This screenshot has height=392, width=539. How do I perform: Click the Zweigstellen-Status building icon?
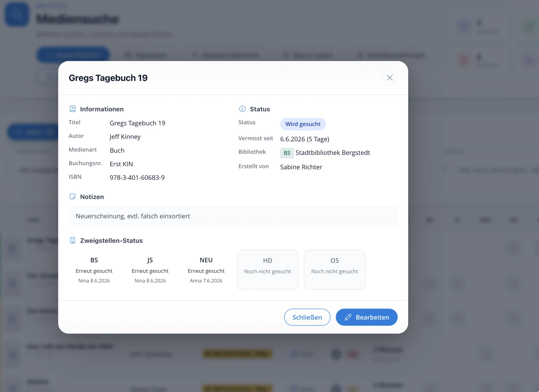[x=72, y=240]
